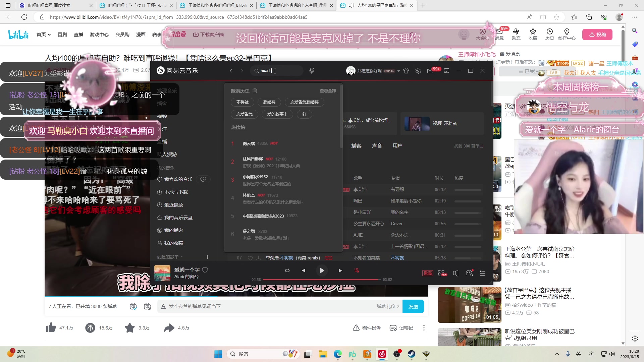Toggle danmaku display on the Bilibili player
The width and height of the screenshot is (644, 362).
coord(133,306)
